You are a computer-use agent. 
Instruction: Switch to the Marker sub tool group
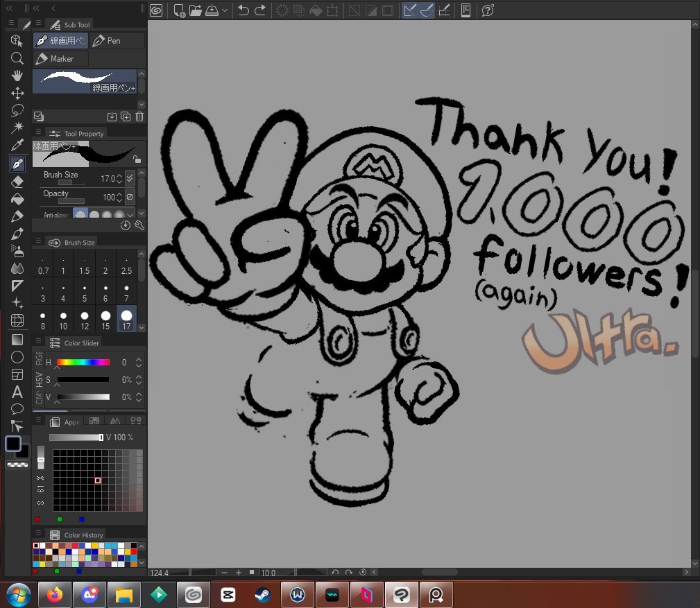[x=61, y=58]
